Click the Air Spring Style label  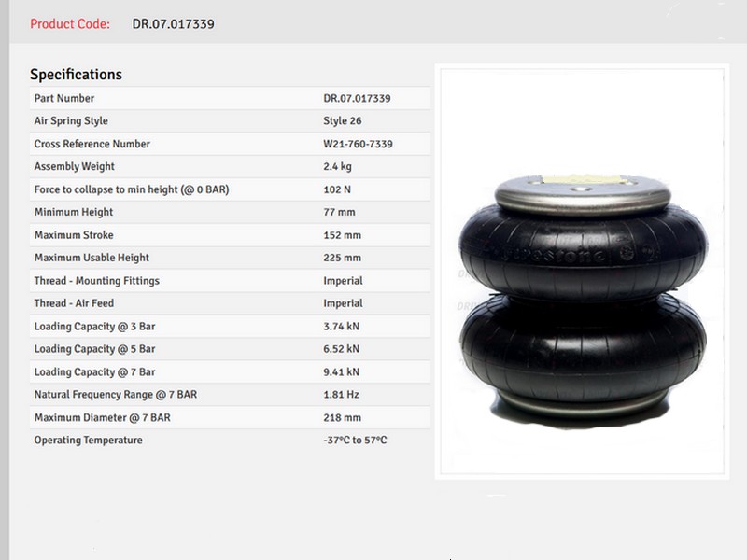click(71, 121)
